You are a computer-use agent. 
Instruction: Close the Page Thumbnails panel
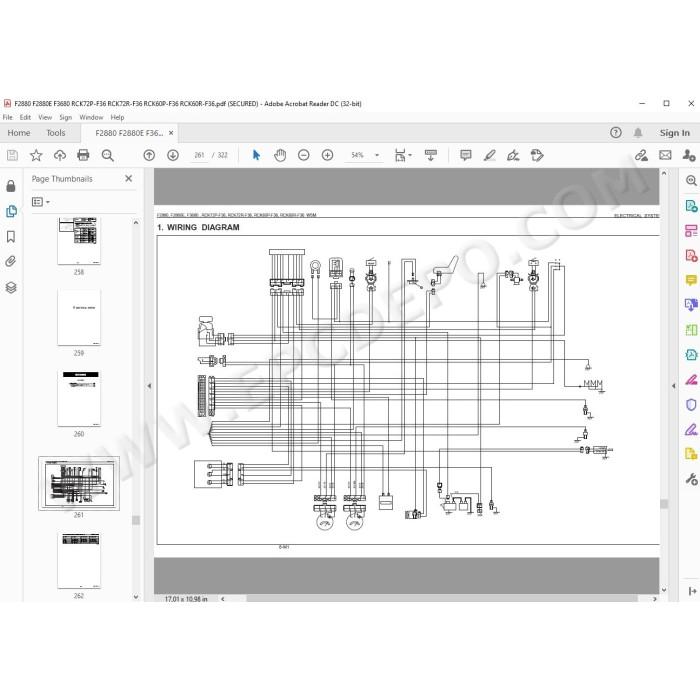129,179
